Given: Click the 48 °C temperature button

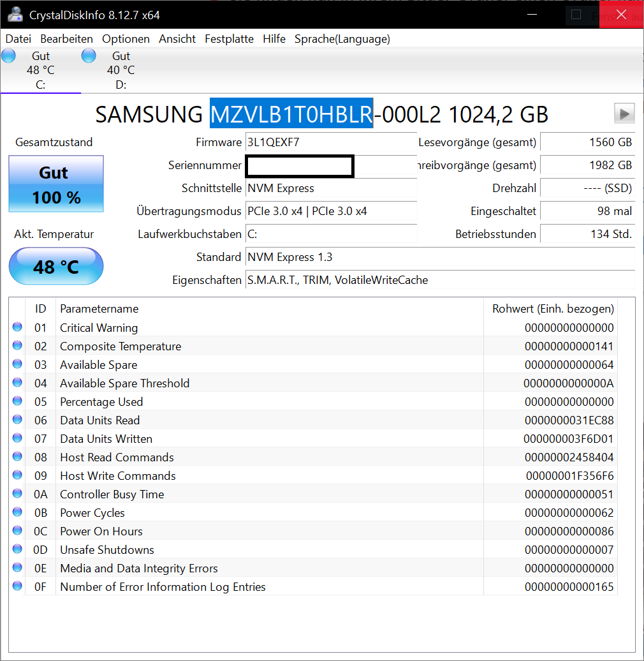Looking at the screenshot, I should [56, 267].
